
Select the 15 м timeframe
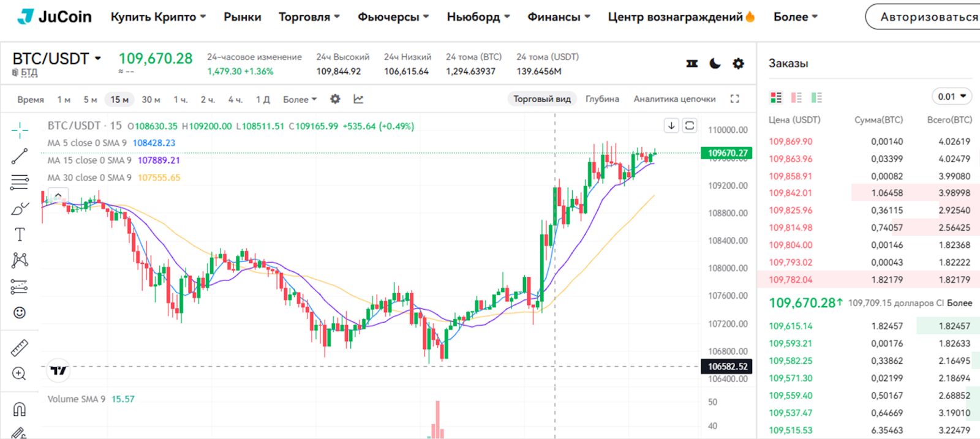pyautogui.click(x=119, y=99)
